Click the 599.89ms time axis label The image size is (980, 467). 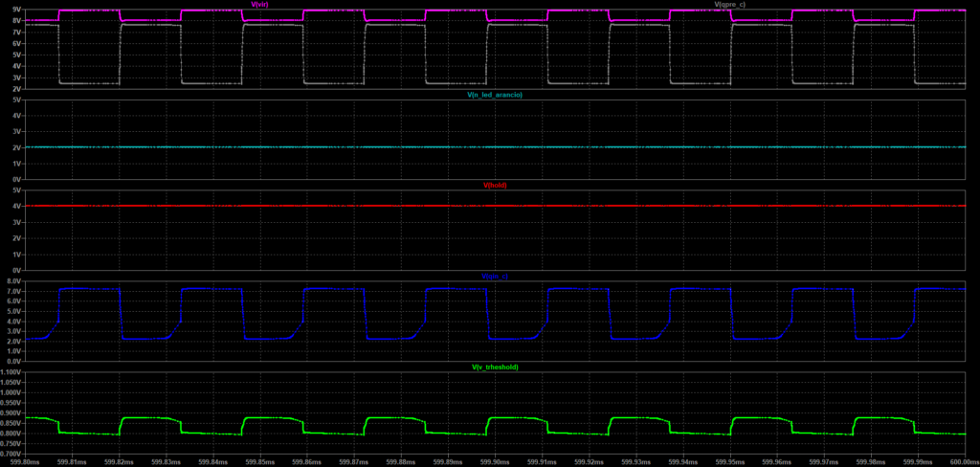[x=448, y=462]
